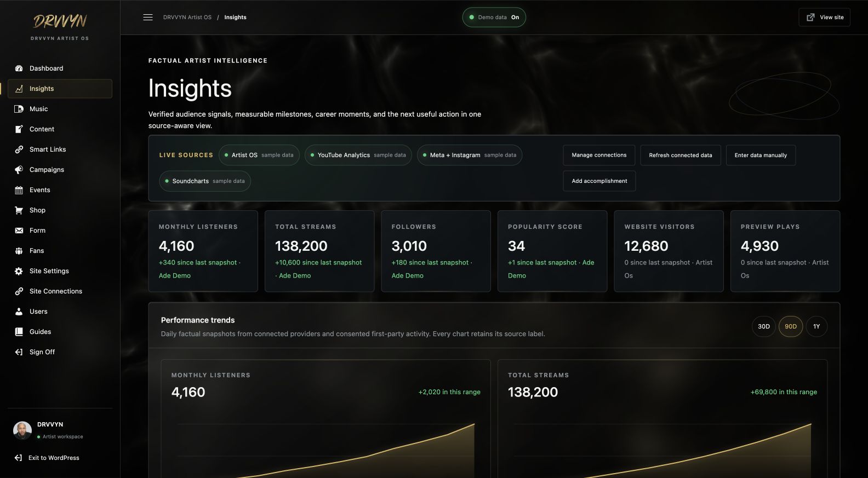Click the Manage connections button
The width and height of the screenshot is (868, 478).
coord(599,155)
